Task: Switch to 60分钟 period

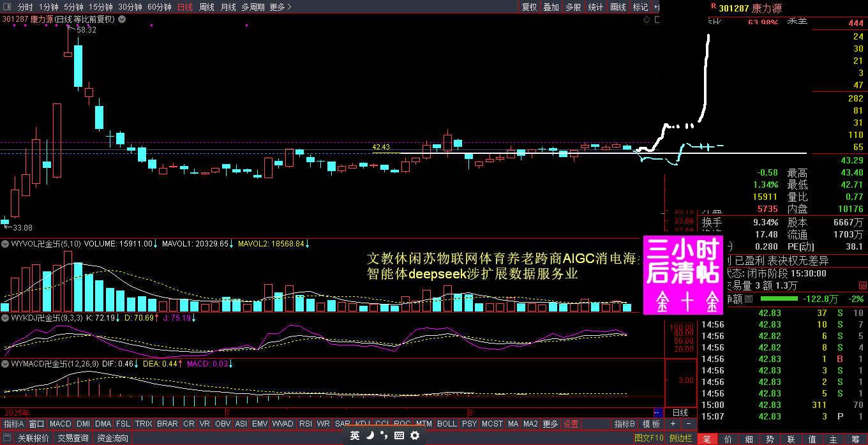Action: click(x=159, y=7)
